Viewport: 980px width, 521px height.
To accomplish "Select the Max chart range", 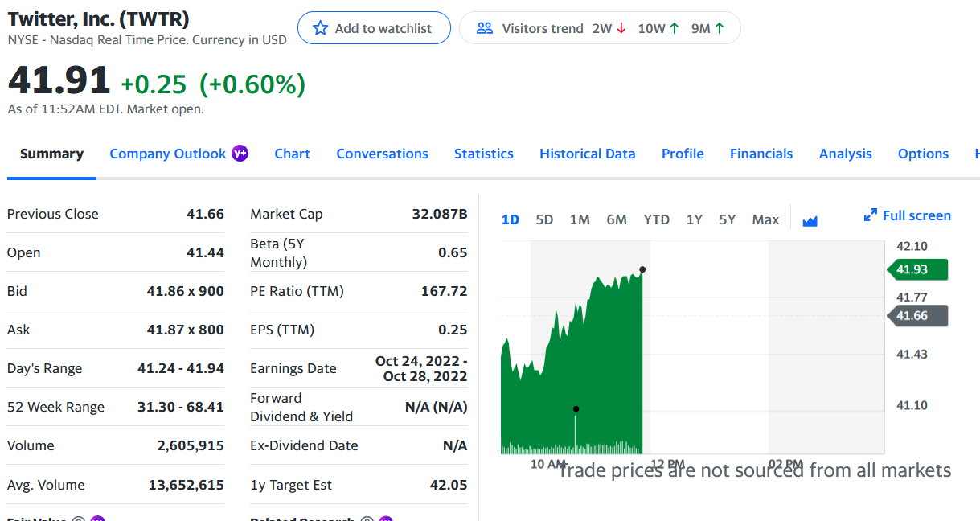I will (x=765, y=219).
